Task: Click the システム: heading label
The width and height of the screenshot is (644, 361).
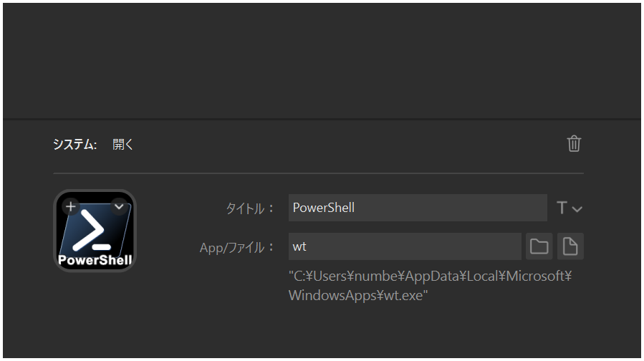Action: point(75,145)
